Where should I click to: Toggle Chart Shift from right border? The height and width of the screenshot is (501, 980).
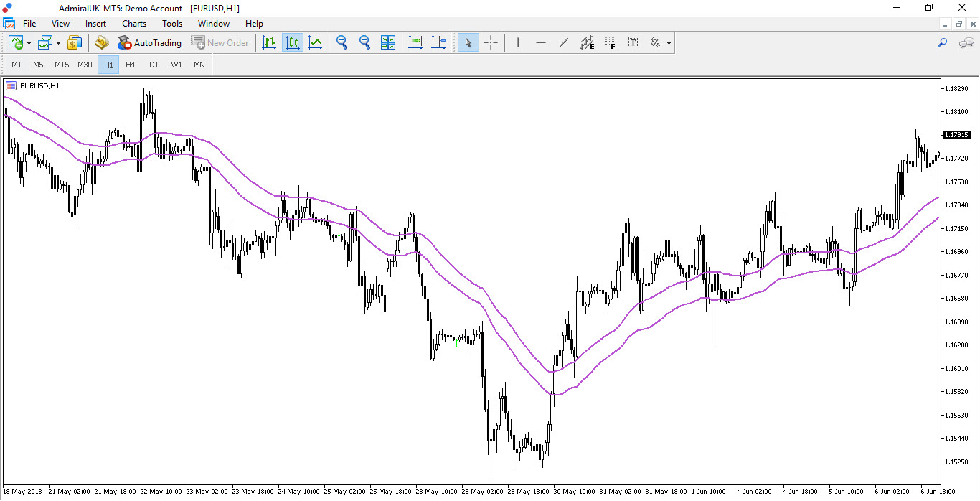438,42
